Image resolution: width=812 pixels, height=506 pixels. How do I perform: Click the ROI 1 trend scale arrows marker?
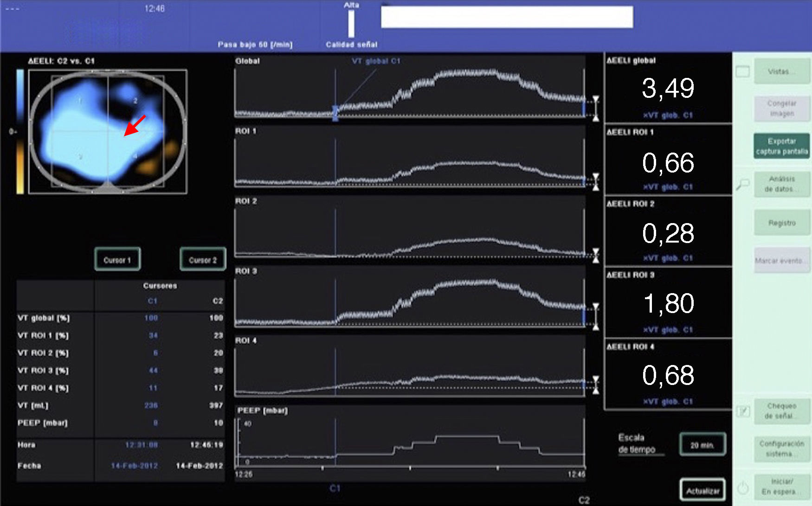point(596,182)
